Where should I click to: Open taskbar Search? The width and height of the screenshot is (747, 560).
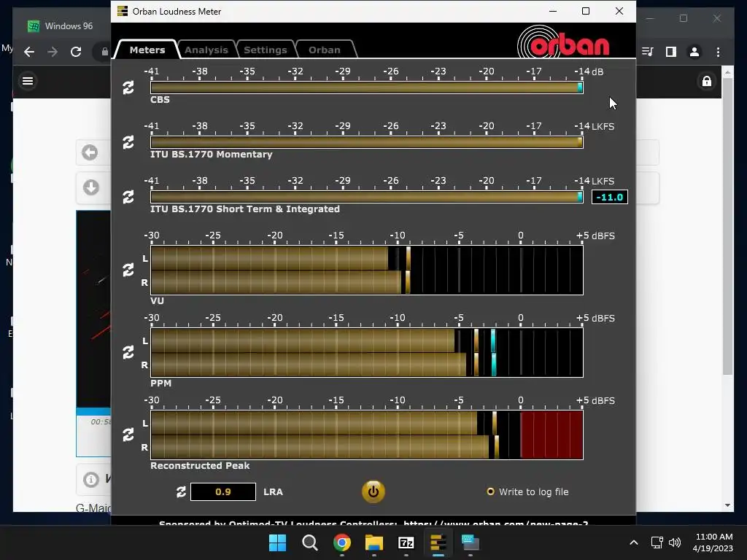tap(309, 542)
